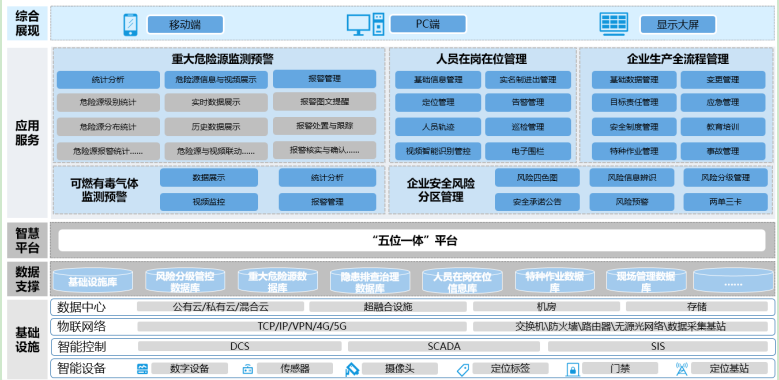Click the 定位标签 tag icon
Screen dimensions: 779x380
463,369
